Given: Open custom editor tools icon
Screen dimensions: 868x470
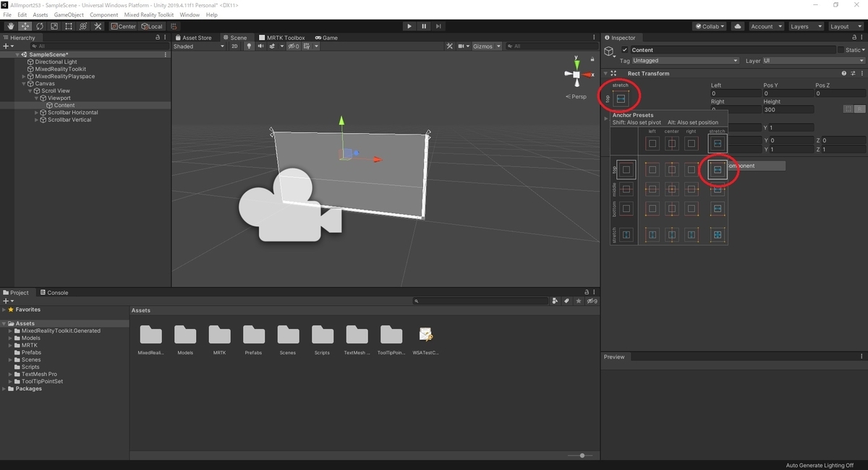Looking at the screenshot, I should (98, 26).
